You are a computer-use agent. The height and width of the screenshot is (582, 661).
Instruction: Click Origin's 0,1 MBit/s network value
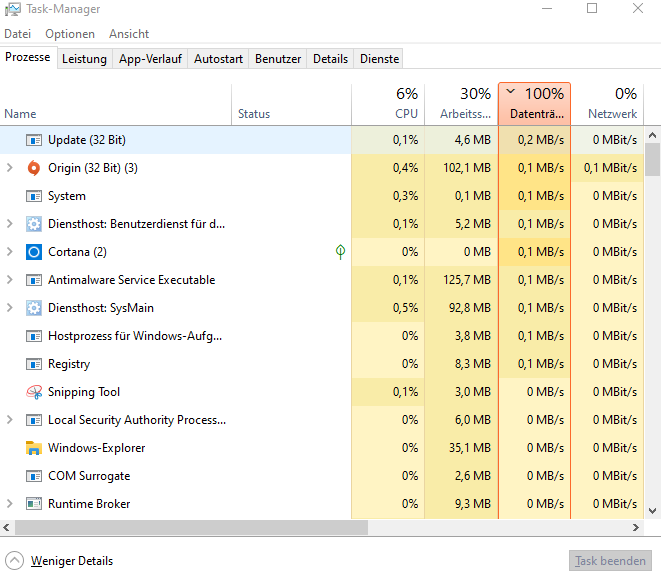click(x=610, y=168)
